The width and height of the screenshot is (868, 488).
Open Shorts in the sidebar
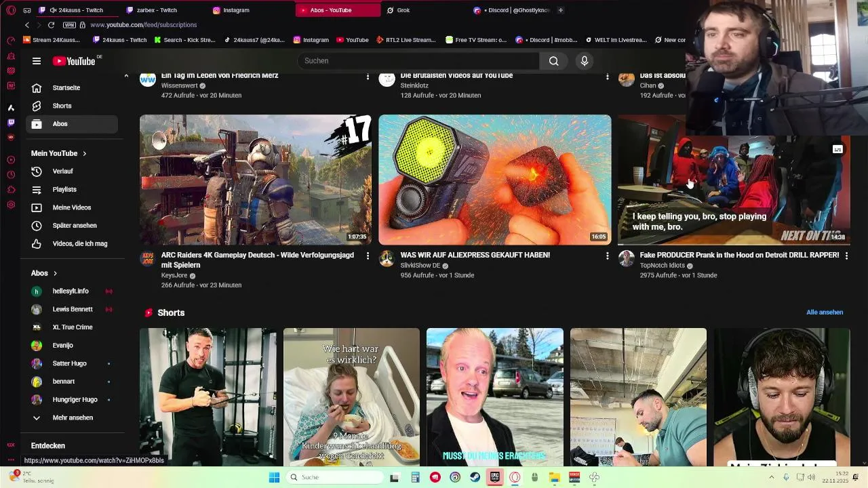pyautogui.click(x=72, y=106)
